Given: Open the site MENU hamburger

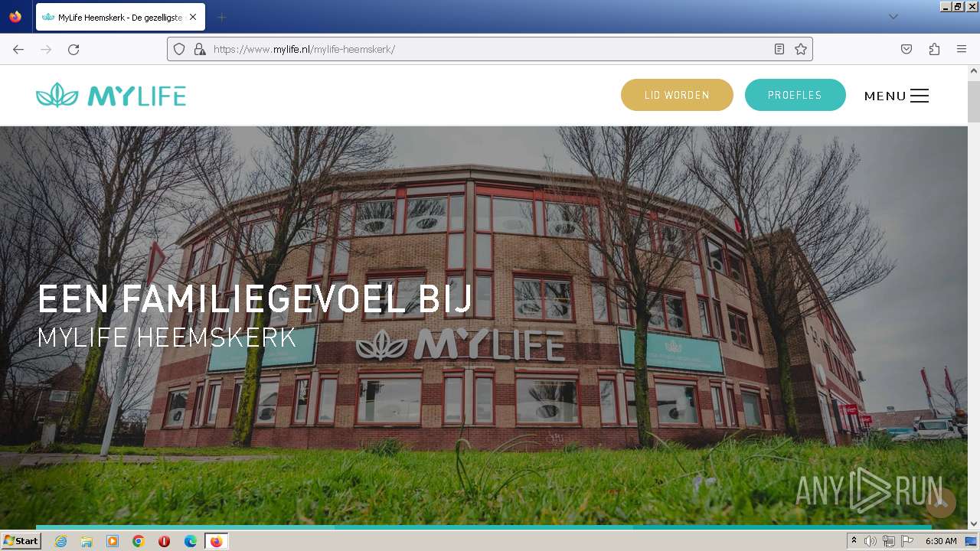Looking at the screenshot, I should click(897, 96).
